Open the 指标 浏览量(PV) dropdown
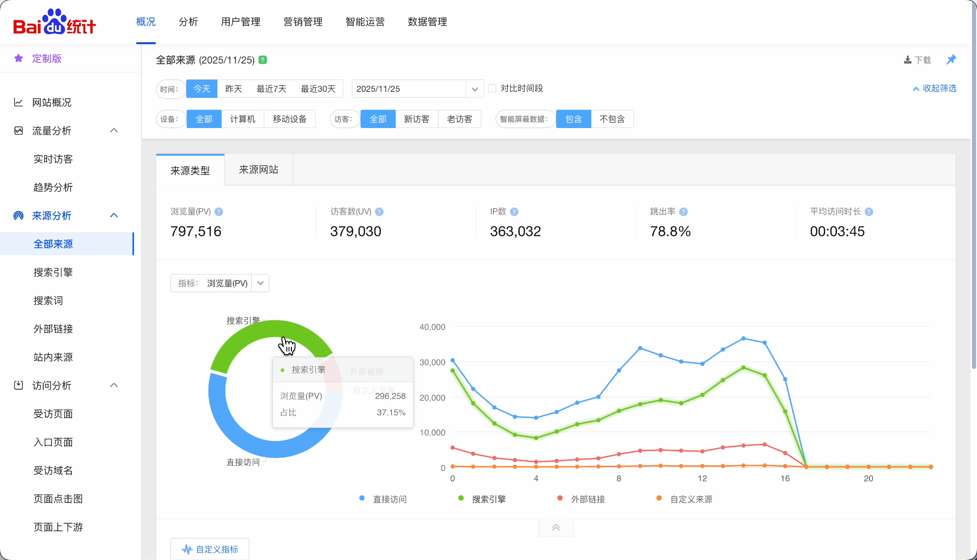This screenshot has width=977, height=560. pyautogui.click(x=260, y=283)
